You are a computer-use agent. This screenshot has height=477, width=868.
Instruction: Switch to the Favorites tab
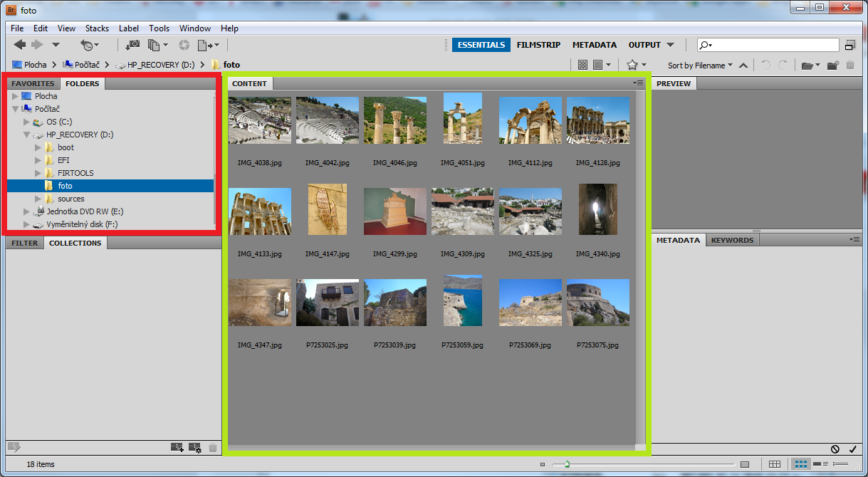pos(33,83)
